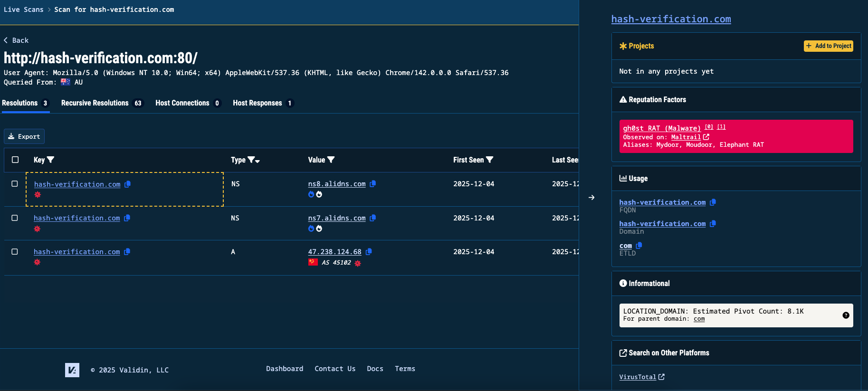
Task: Copy the ns8.alidns.com value
Action: tap(373, 184)
